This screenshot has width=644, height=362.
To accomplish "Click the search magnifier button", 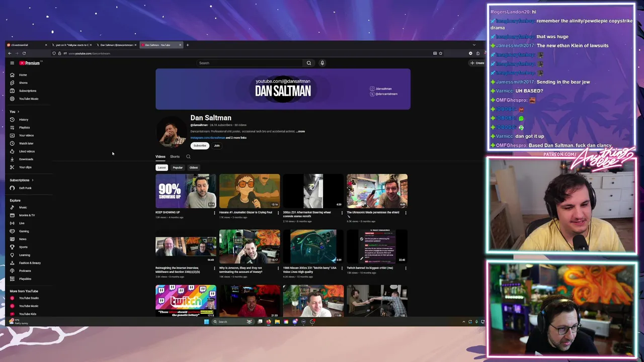I will [x=309, y=63].
